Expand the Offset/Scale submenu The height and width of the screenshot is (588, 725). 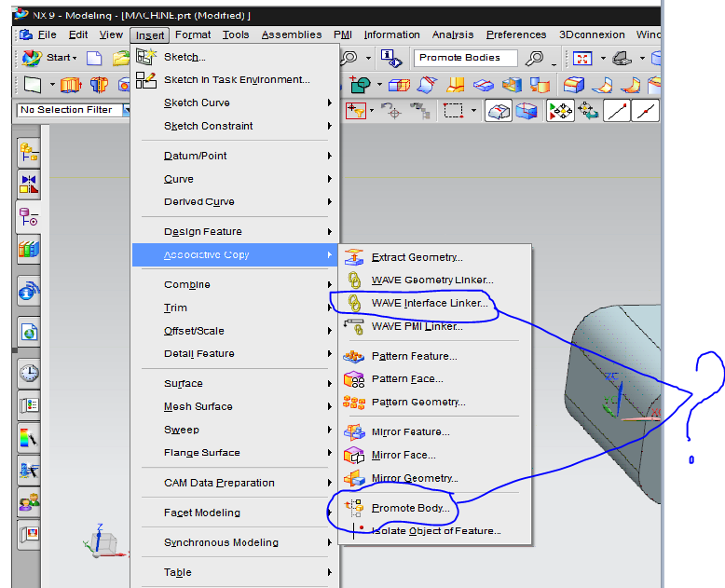point(236,331)
